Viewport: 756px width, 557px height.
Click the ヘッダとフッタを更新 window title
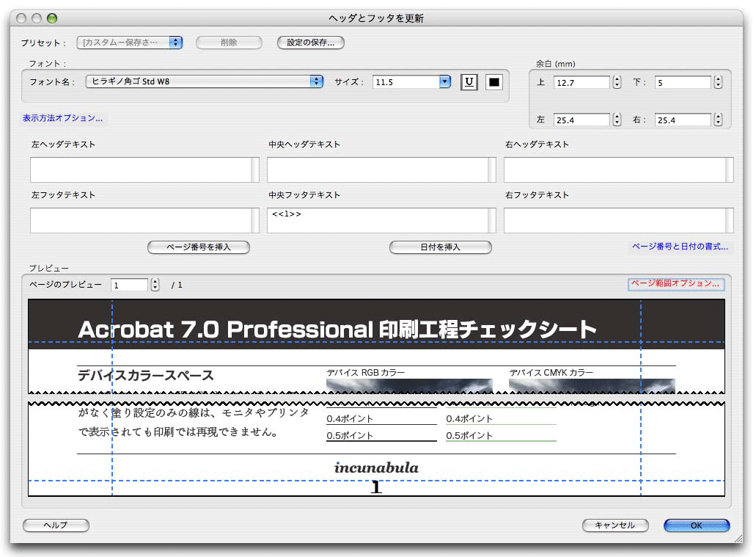[x=376, y=18]
